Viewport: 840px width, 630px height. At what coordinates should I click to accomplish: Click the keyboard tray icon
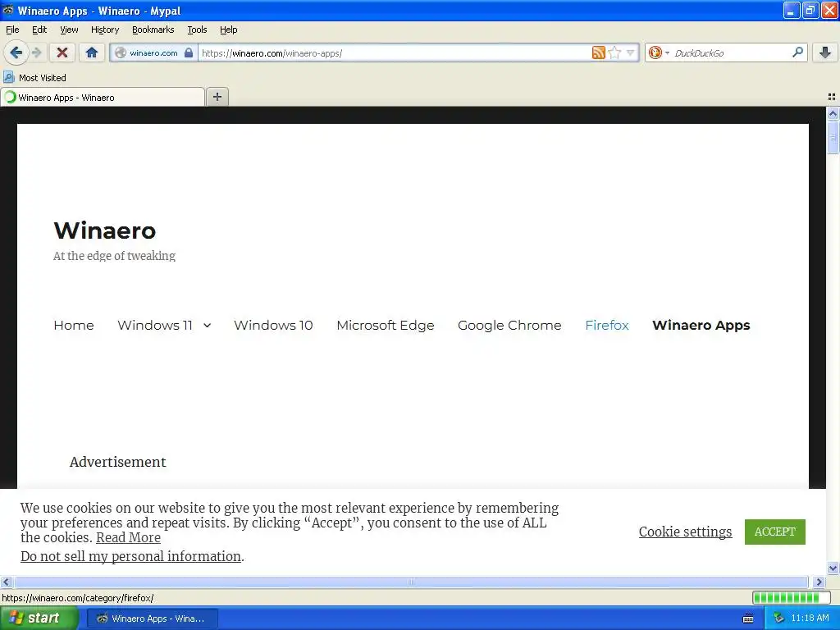748,619
